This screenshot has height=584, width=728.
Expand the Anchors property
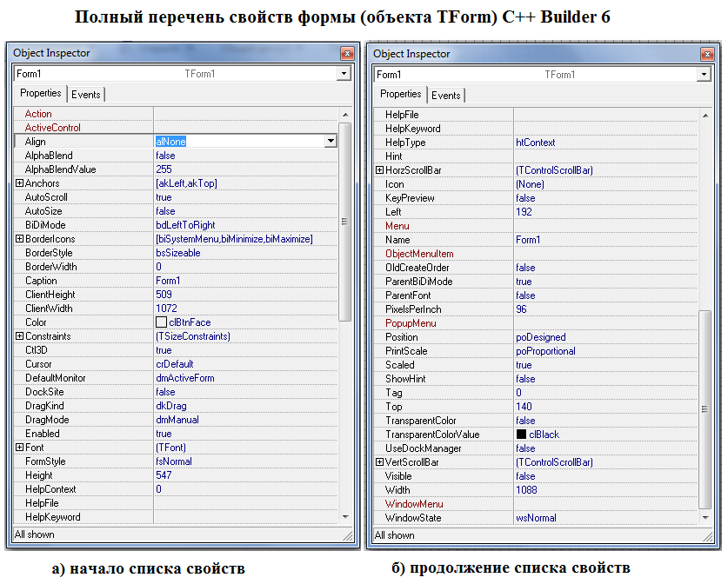[19, 182]
